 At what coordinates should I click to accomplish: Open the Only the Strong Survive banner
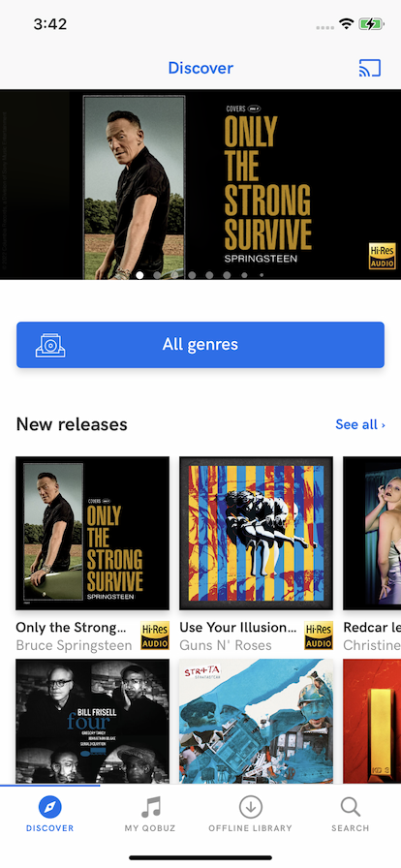click(200, 184)
